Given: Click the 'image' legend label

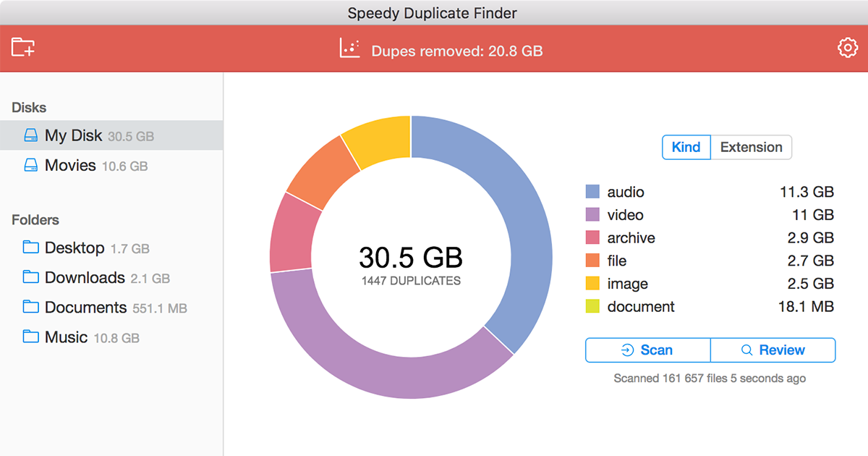Looking at the screenshot, I should coord(628,284).
